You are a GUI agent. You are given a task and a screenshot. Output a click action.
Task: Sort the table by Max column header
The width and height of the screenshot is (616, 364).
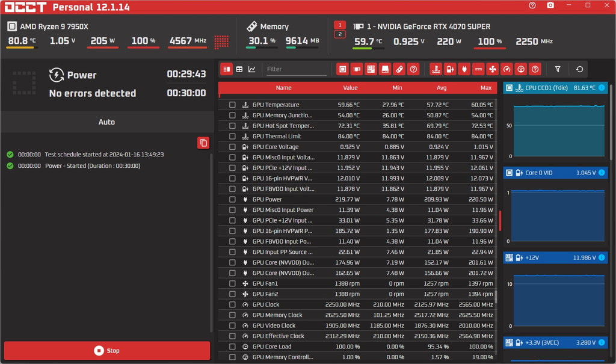486,88
